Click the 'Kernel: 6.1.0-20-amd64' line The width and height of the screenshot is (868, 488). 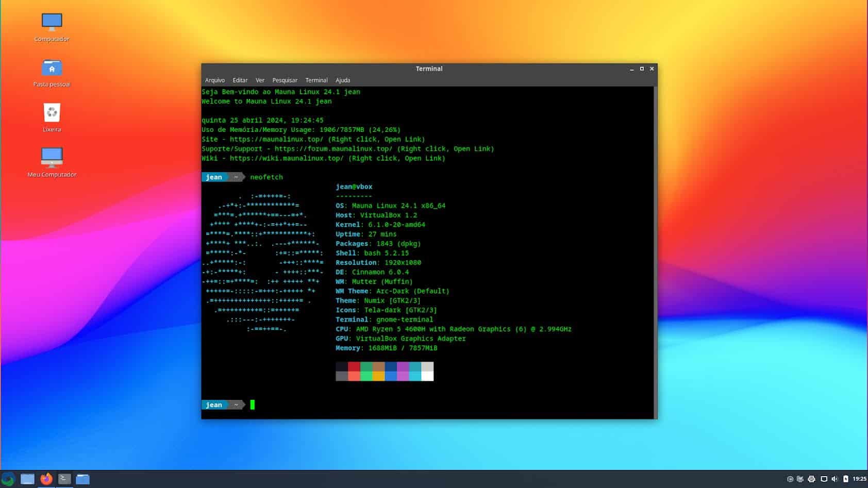click(x=380, y=225)
